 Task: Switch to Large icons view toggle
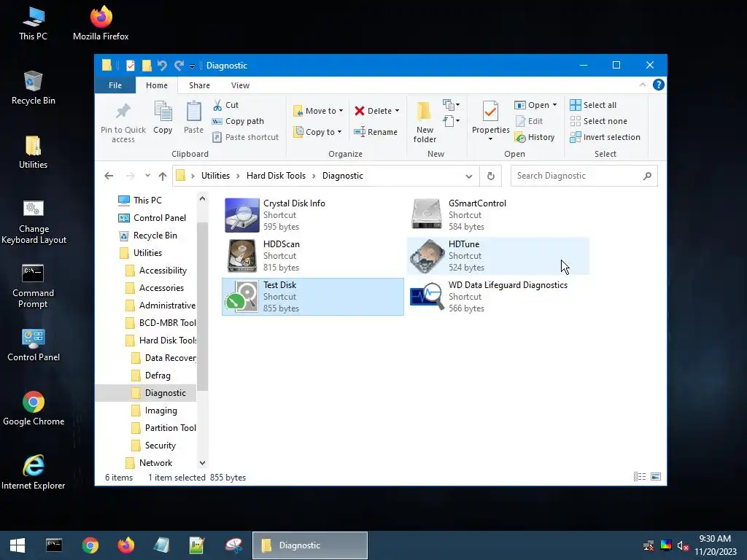point(656,477)
